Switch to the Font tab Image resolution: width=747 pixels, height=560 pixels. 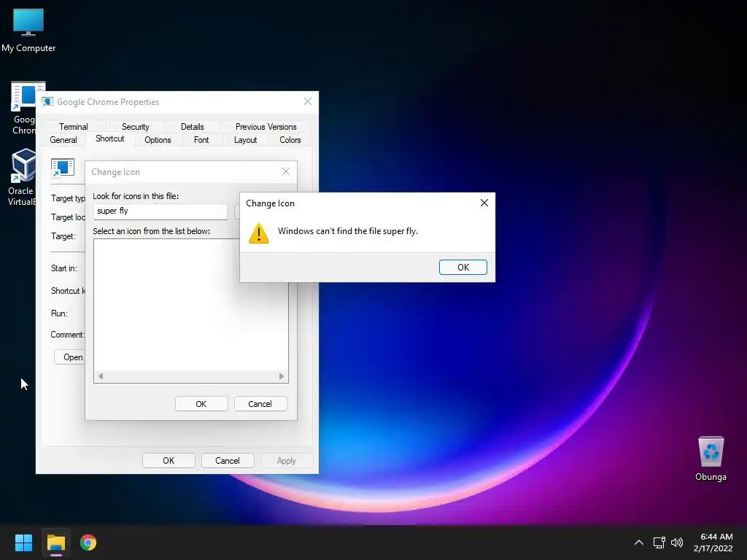pyautogui.click(x=201, y=140)
